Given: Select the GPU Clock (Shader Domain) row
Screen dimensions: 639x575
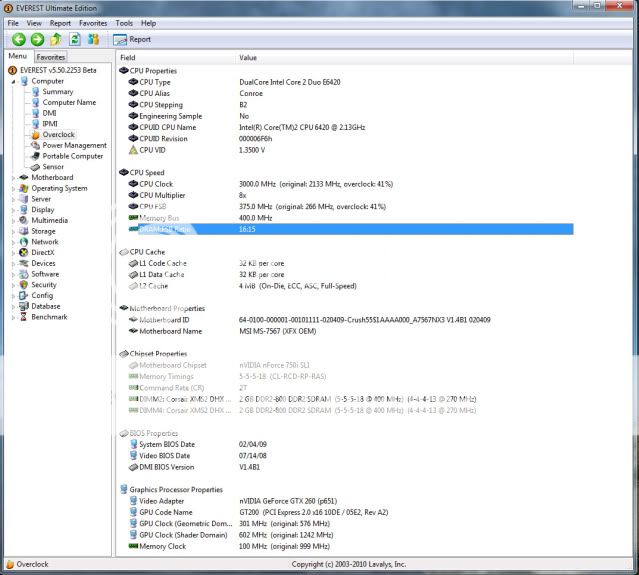Looking at the screenshot, I should click(350, 535).
